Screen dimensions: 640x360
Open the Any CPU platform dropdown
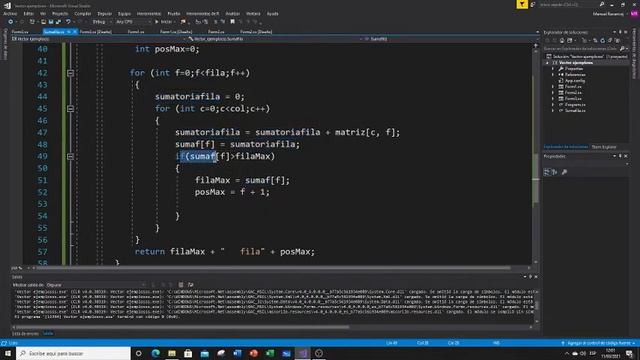click(x=133, y=22)
